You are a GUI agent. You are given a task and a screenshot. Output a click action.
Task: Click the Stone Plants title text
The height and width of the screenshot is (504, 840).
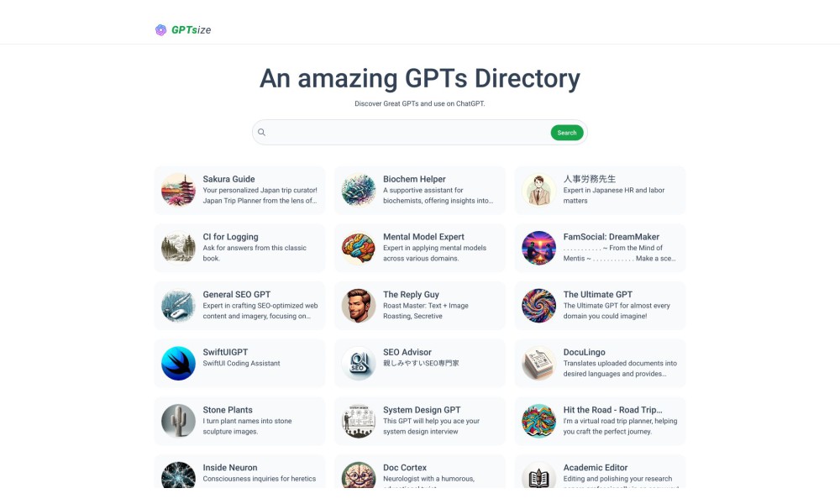click(x=228, y=410)
